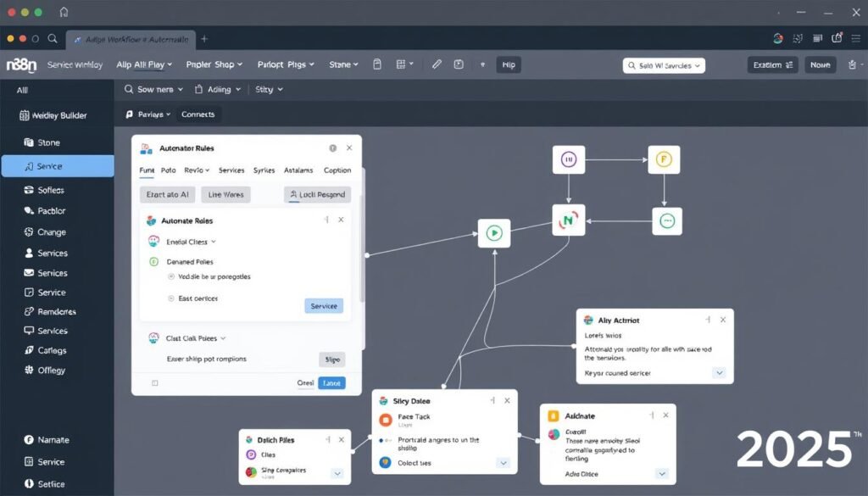Click the green ellipsis node
This screenshot has width=868, height=496.
pos(666,220)
